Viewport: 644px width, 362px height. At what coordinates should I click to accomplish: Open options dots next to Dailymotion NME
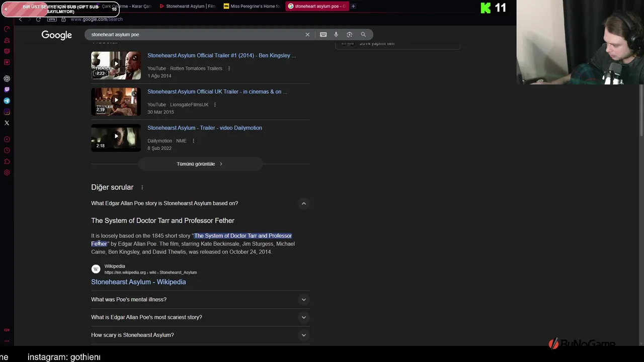pyautogui.click(x=193, y=141)
